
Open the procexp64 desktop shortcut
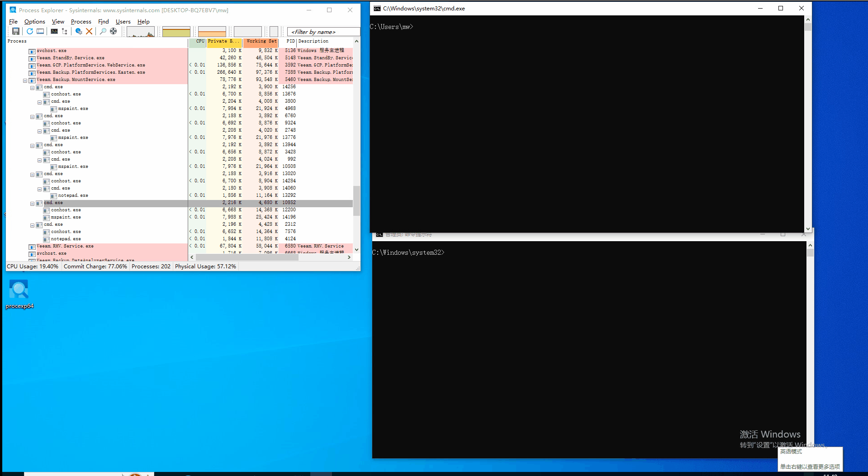[19, 294]
